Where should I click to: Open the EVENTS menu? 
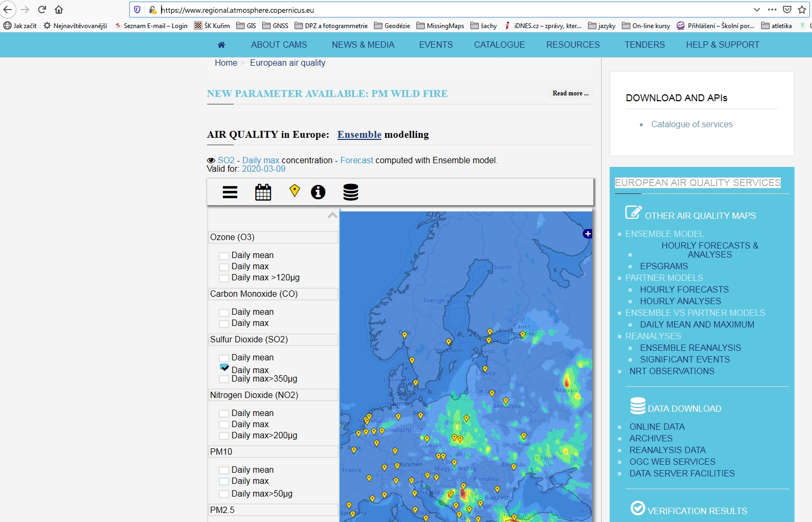click(436, 45)
